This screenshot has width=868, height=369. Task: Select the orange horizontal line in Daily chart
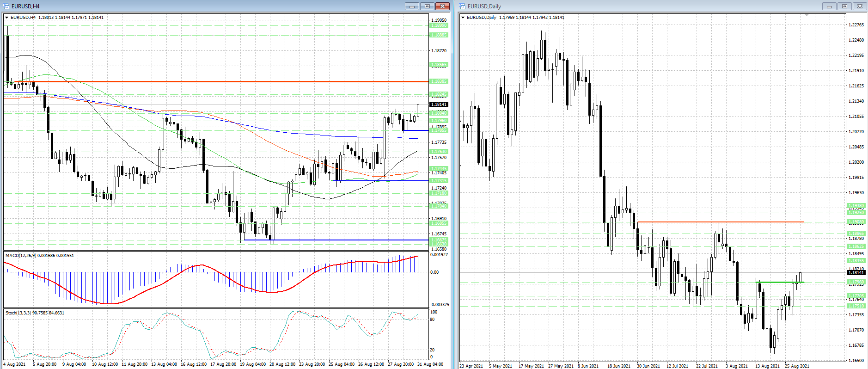721,222
